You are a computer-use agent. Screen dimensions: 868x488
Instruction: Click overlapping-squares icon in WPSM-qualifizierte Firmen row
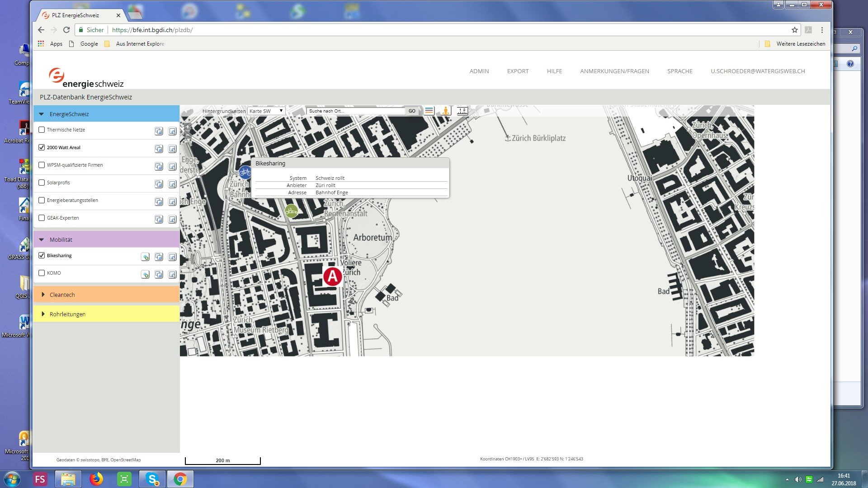tap(159, 166)
